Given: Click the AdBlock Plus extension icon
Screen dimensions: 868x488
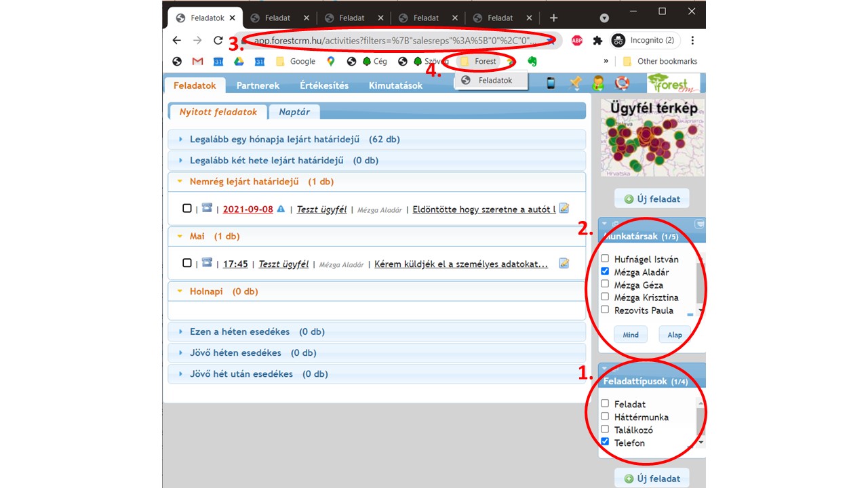Looking at the screenshot, I should click(x=577, y=41).
